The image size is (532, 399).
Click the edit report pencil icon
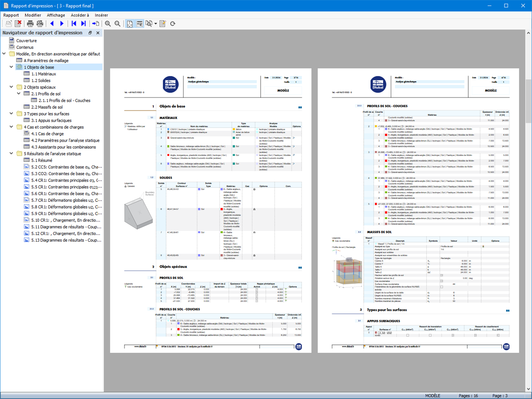tap(163, 24)
